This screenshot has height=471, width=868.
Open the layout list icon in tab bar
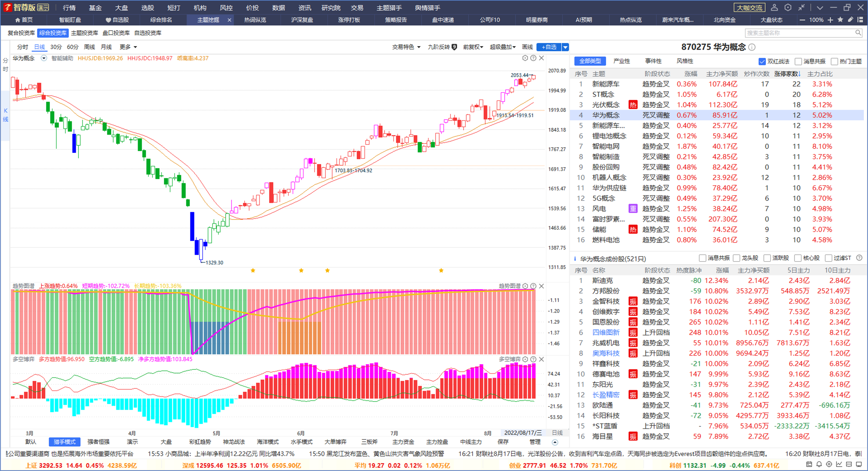(860, 20)
